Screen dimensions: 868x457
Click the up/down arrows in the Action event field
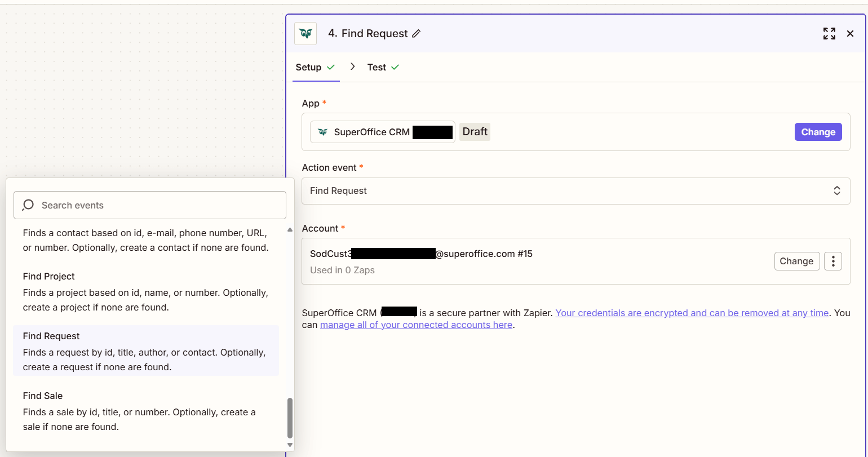coord(837,191)
